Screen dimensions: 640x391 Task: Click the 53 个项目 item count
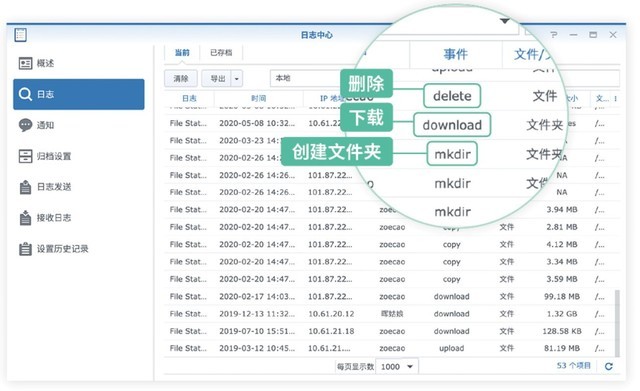(573, 365)
